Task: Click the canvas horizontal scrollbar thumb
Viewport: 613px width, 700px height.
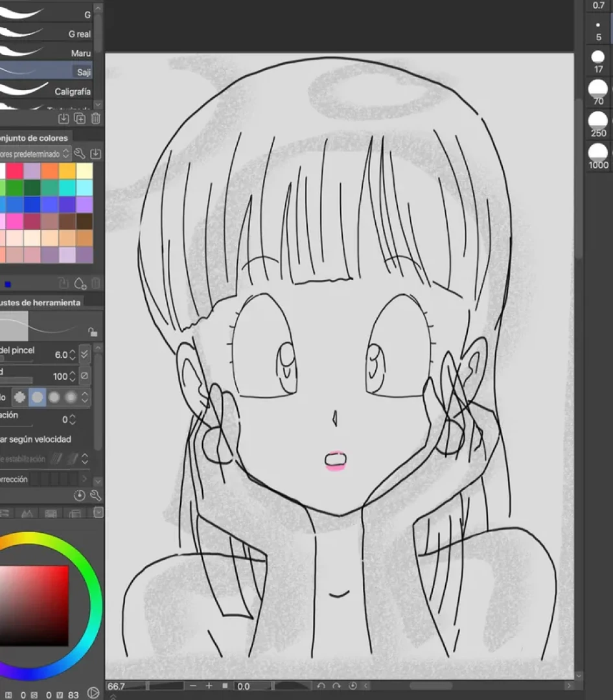Action: [431, 686]
